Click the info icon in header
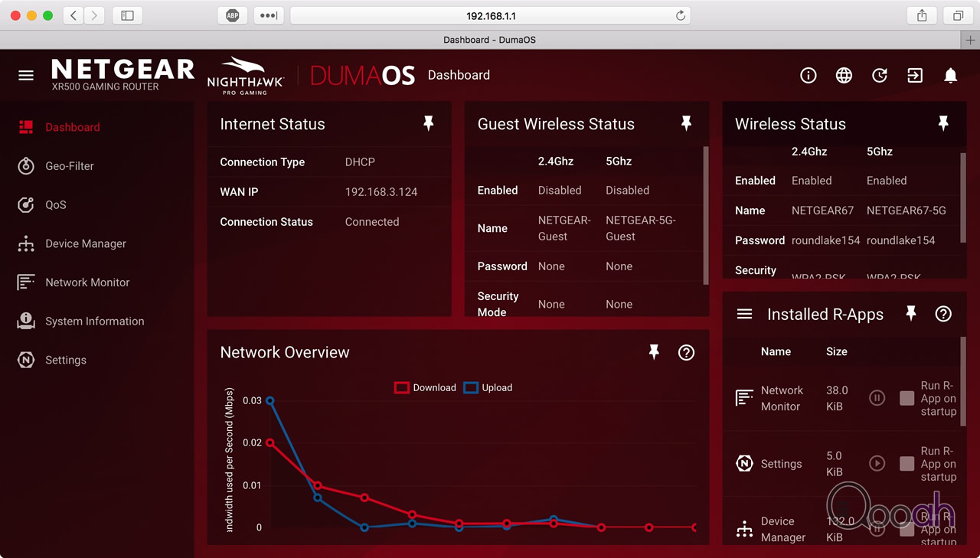The image size is (980, 558). 808,75
